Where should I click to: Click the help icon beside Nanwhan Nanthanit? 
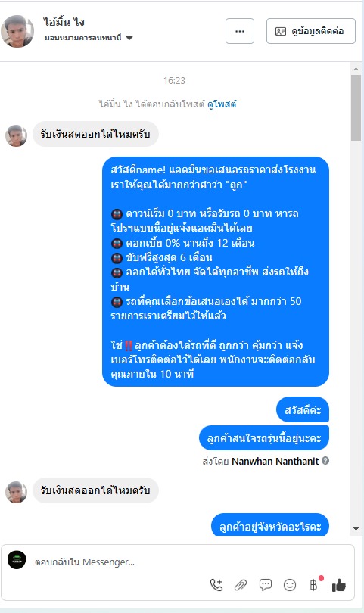pyautogui.click(x=325, y=461)
